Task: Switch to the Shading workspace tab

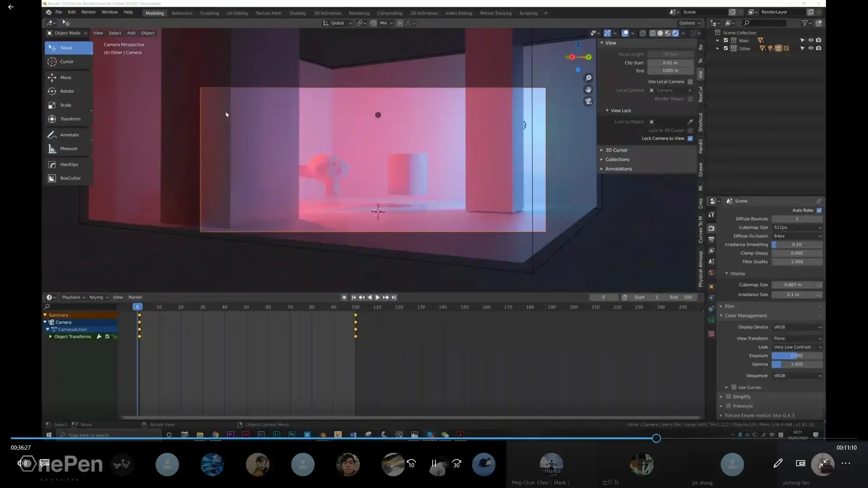Action: coord(297,13)
